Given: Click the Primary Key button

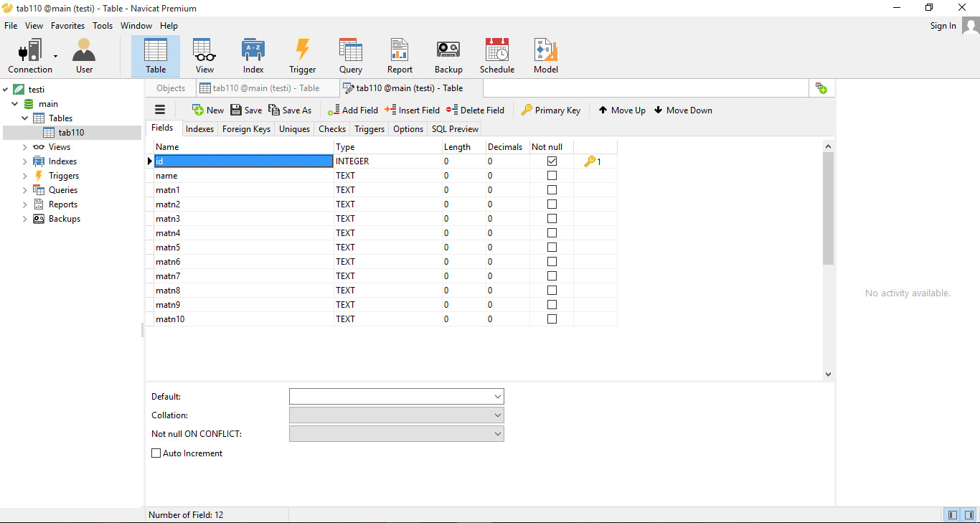Looking at the screenshot, I should [x=550, y=110].
